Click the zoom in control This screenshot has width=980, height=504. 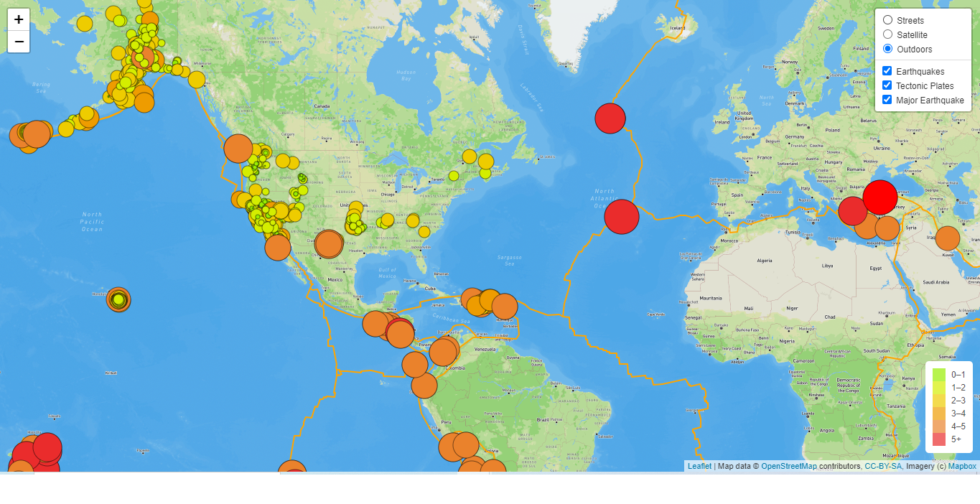[x=17, y=19]
